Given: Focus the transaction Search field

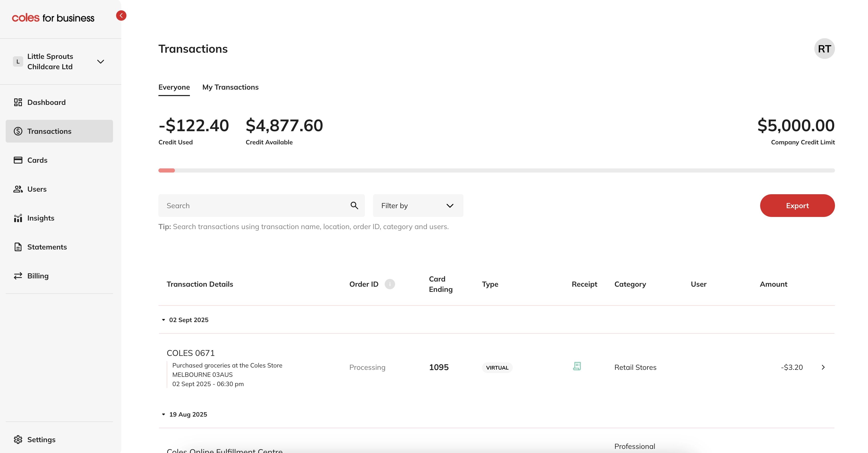Looking at the screenshot, I should tap(261, 205).
